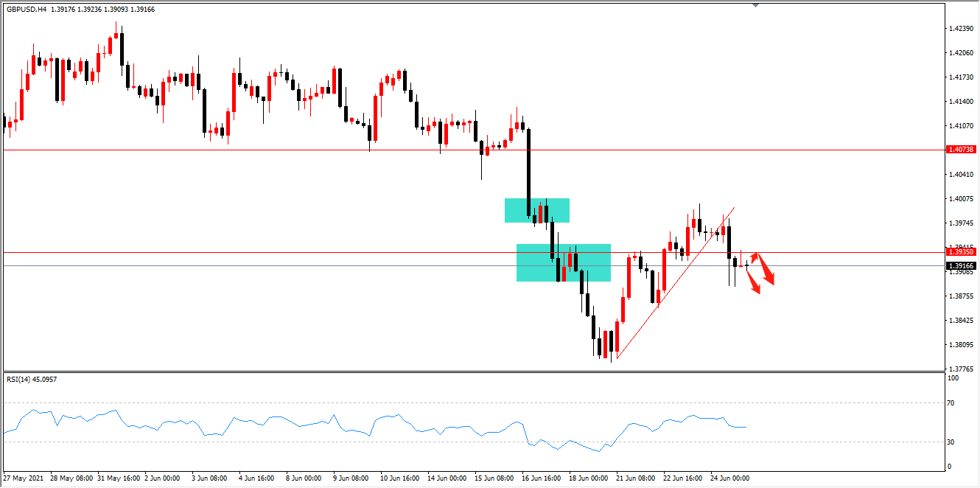The height and width of the screenshot is (488, 980).
Task: Select the horizontal line at 1.39350
Action: [x=472, y=252]
